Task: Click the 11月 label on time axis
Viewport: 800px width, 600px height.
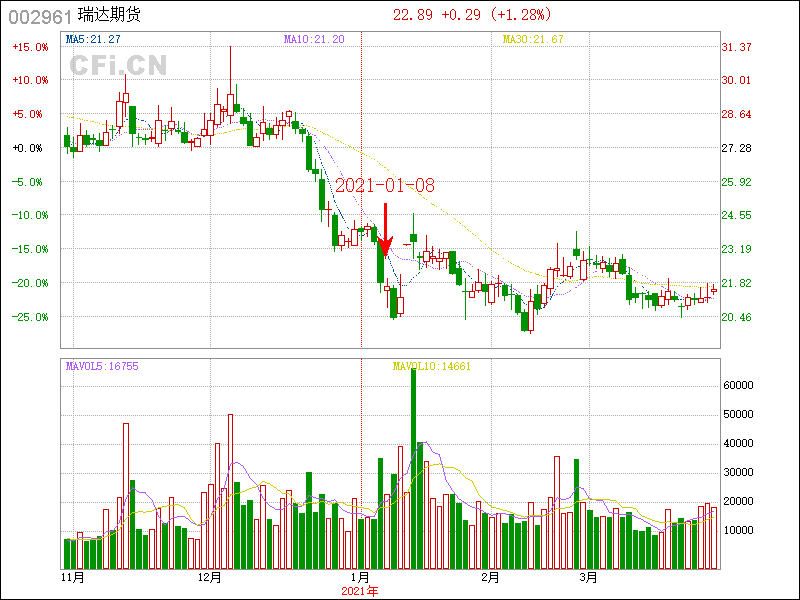Action: pyautogui.click(x=73, y=578)
